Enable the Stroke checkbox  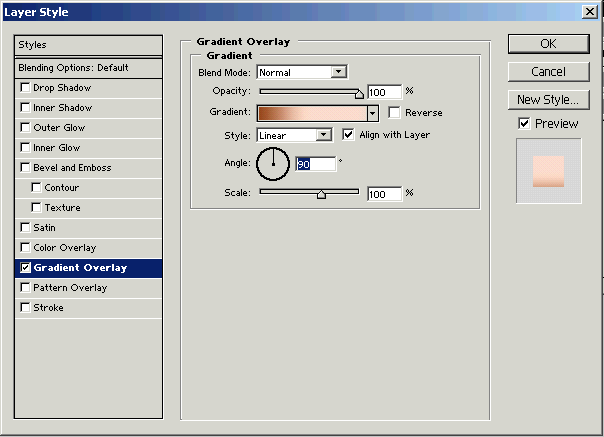pyautogui.click(x=25, y=308)
